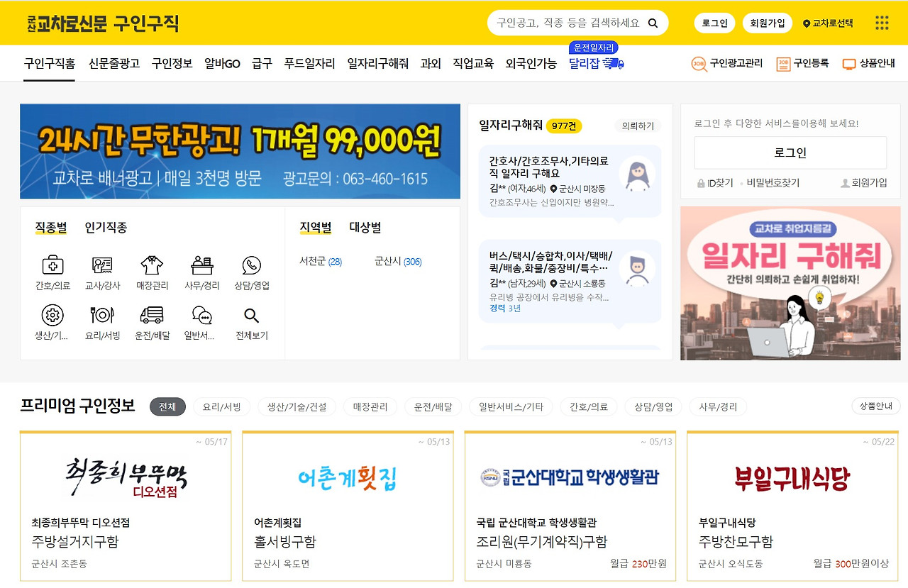Switch to 인기직종 tab

click(x=106, y=228)
